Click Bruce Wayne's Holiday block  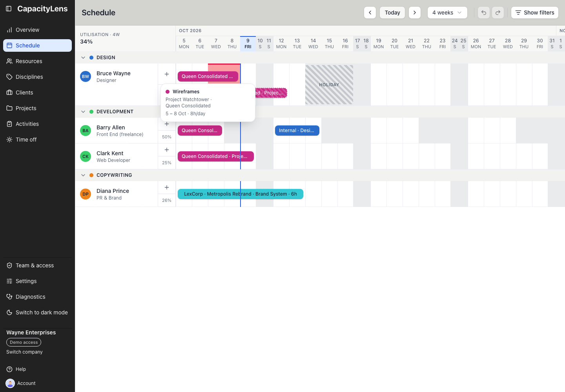click(x=329, y=85)
